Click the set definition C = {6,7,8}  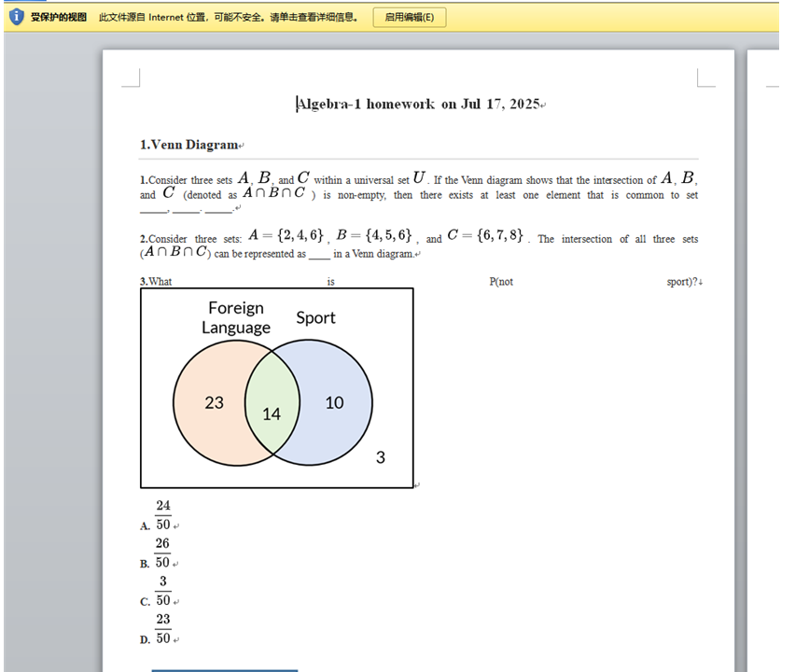tap(485, 235)
